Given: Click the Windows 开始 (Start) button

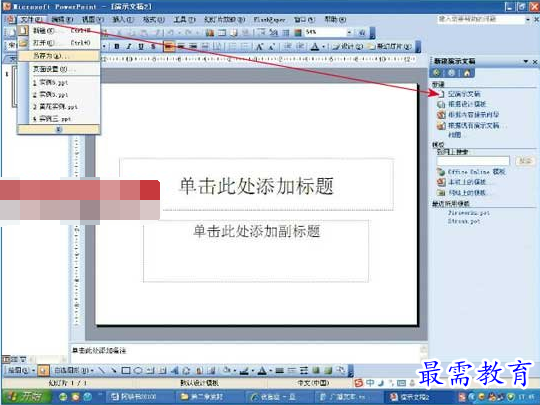Looking at the screenshot, I should [27, 396].
